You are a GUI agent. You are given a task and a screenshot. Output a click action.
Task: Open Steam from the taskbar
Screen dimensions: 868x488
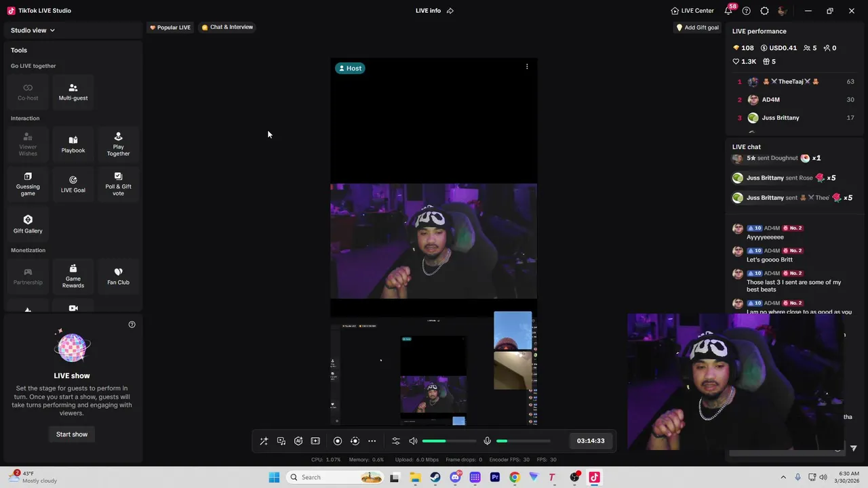coord(435,477)
